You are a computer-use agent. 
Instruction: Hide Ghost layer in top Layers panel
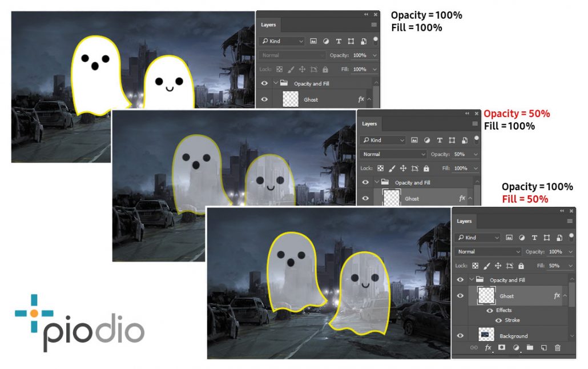[264, 99]
